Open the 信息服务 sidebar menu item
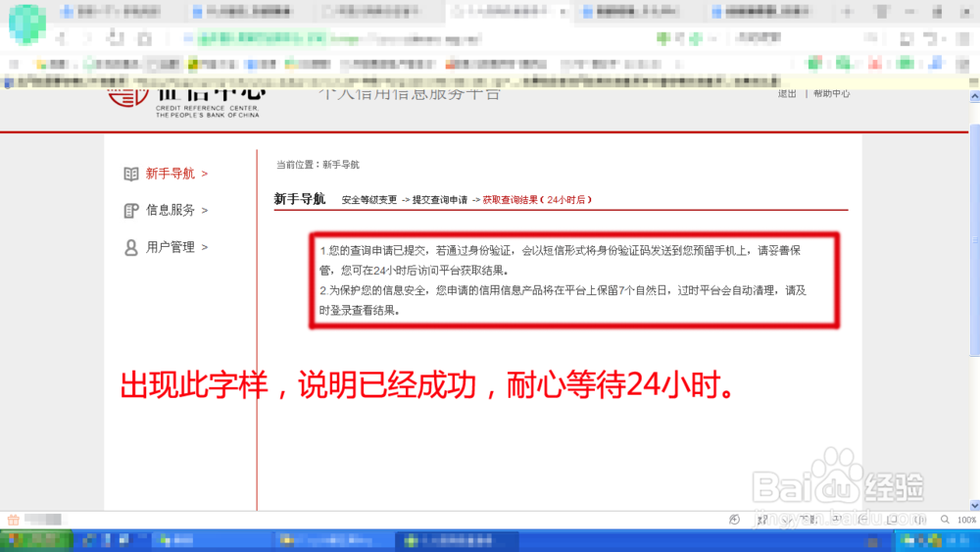980x552 pixels. coord(170,210)
